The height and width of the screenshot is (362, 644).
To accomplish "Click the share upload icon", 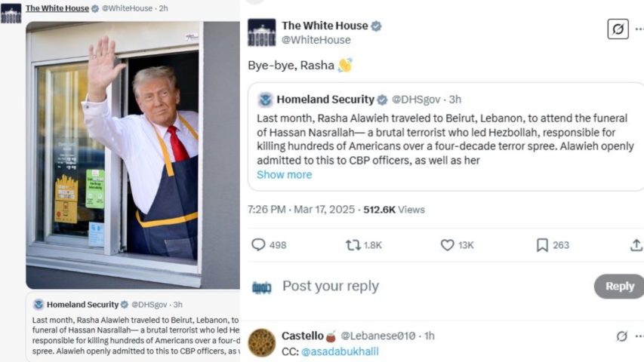I will click(636, 245).
